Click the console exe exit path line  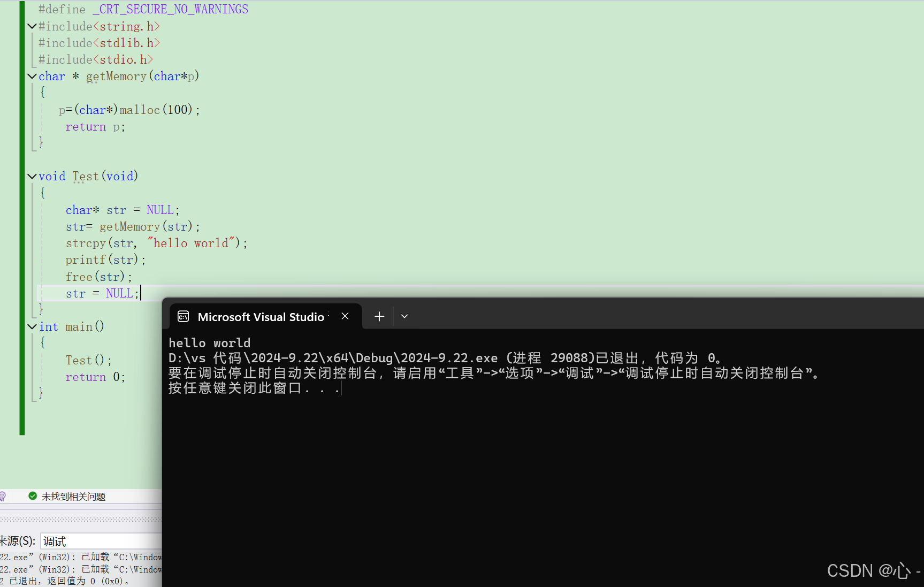pyautogui.click(x=445, y=358)
